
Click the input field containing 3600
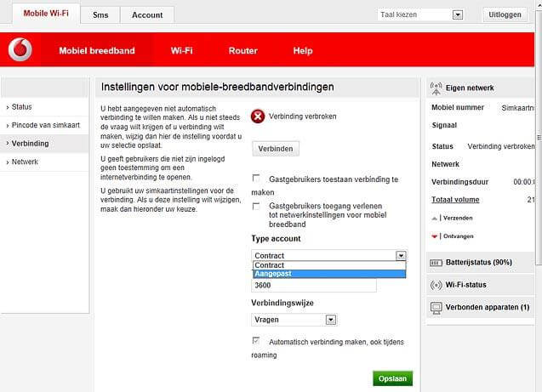click(x=313, y=285)
